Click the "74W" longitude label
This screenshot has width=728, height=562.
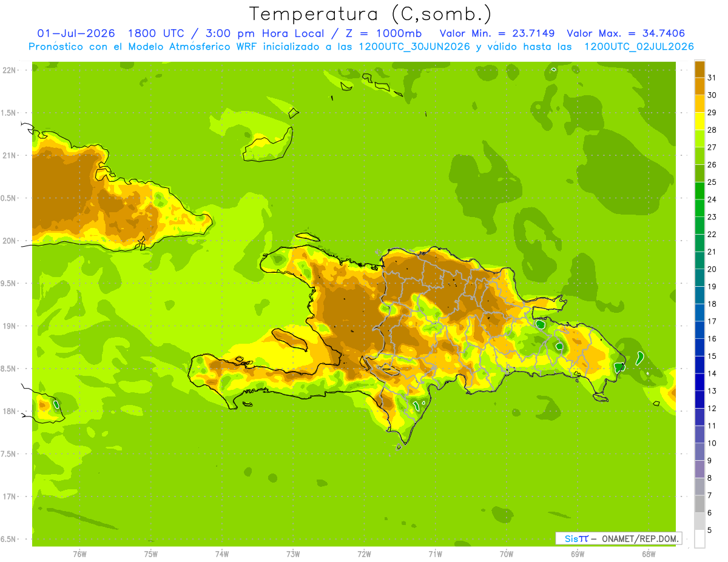coord(222,554)
